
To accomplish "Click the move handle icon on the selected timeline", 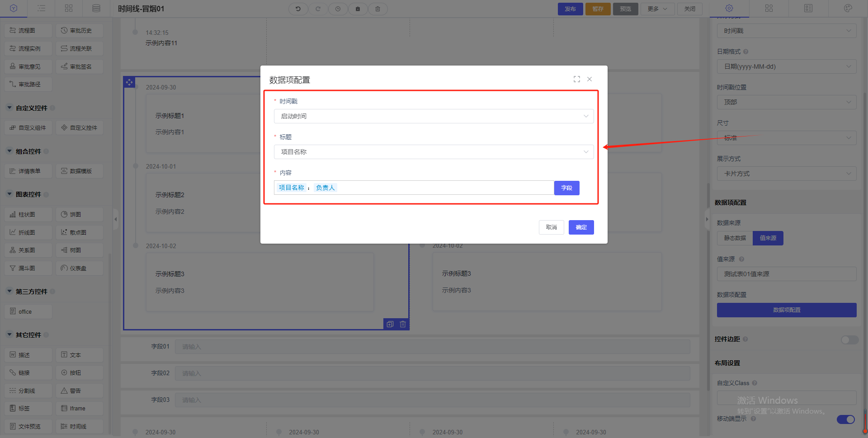I will (x=129, y=82).
